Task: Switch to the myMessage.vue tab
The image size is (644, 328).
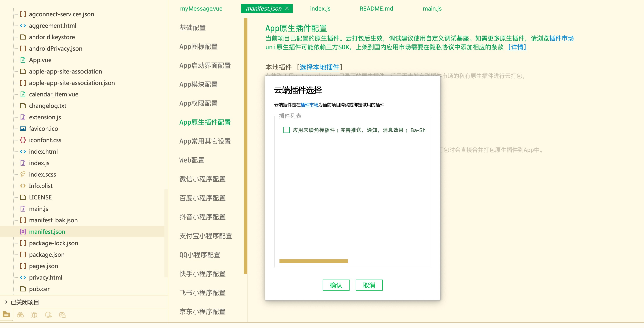Action: point(201,9)
